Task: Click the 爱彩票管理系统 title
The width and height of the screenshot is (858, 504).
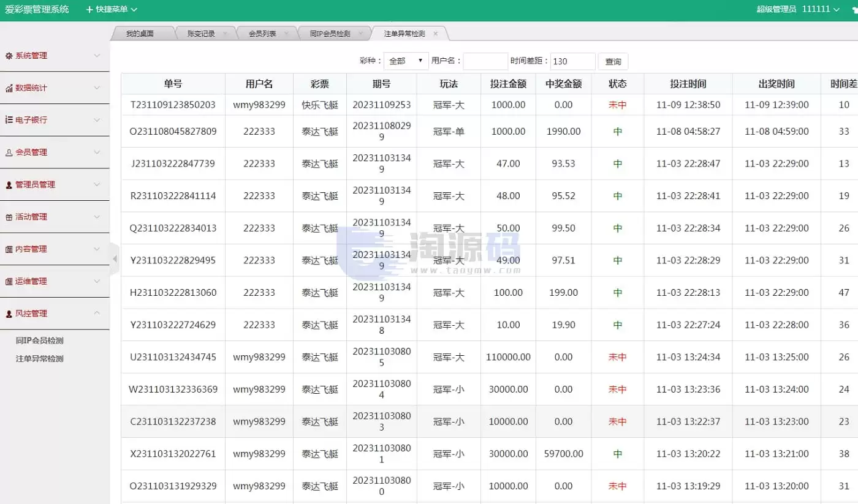Action: (x=37, y=9)
